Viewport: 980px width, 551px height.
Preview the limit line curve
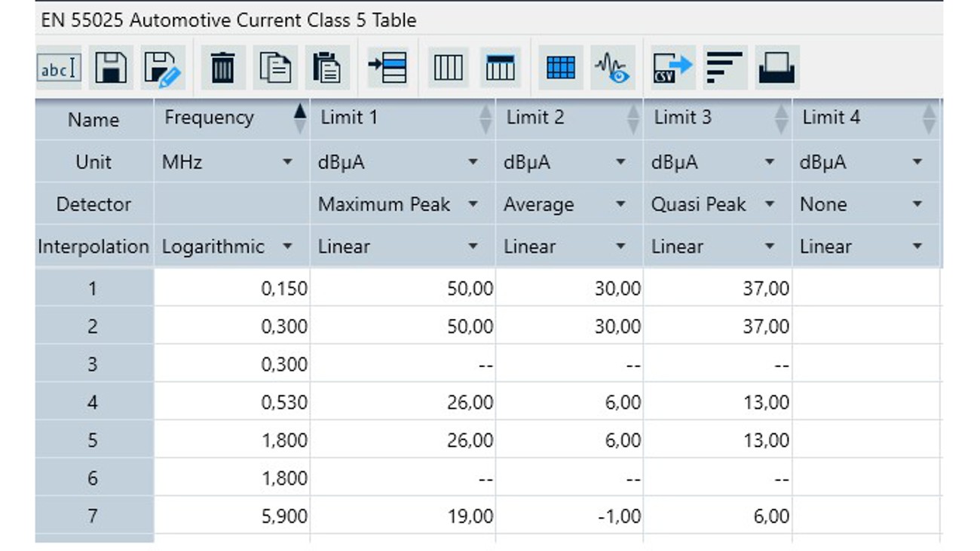coord(612,66)
